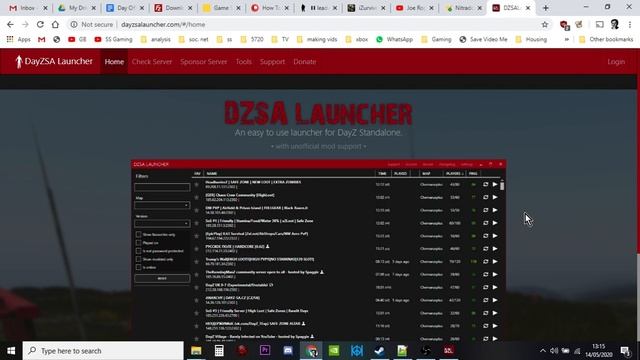Open the Windows Start menu
640x360 pixels.
[x=11, y=351]
